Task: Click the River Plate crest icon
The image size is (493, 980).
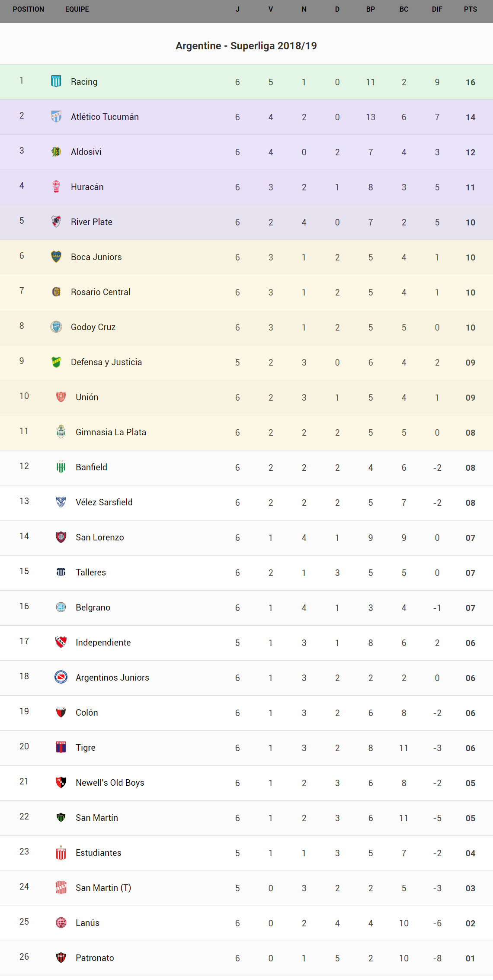Action: (56, 222)
